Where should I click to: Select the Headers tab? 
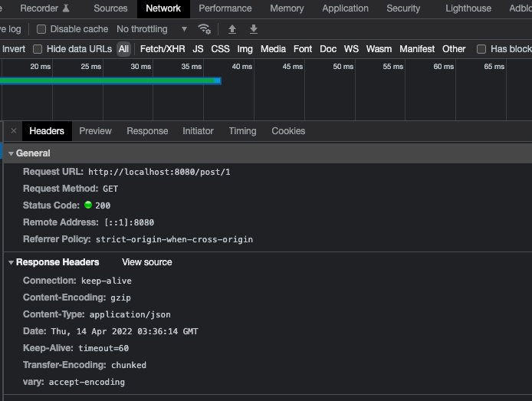[47, 131]
